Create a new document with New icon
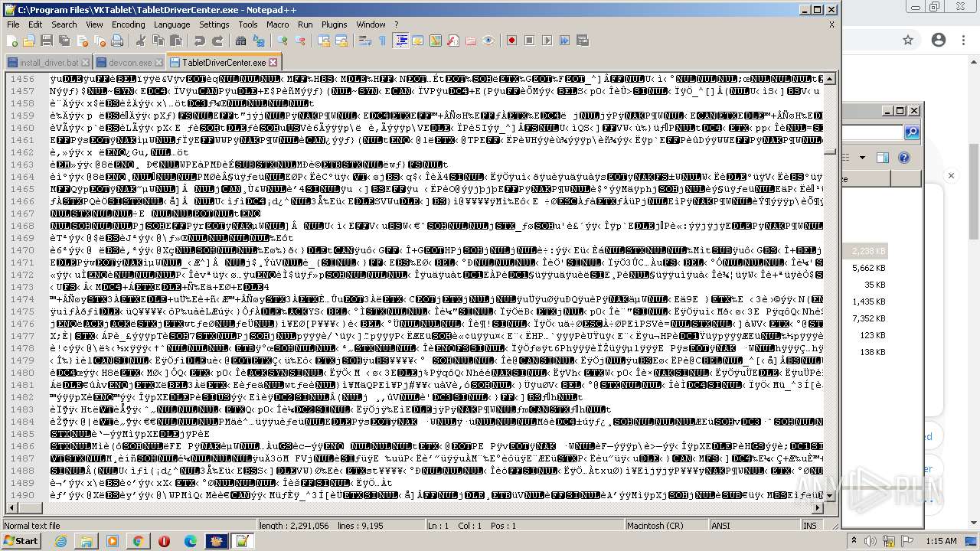Viewport: 980px width, 551px height. [12, 41]
